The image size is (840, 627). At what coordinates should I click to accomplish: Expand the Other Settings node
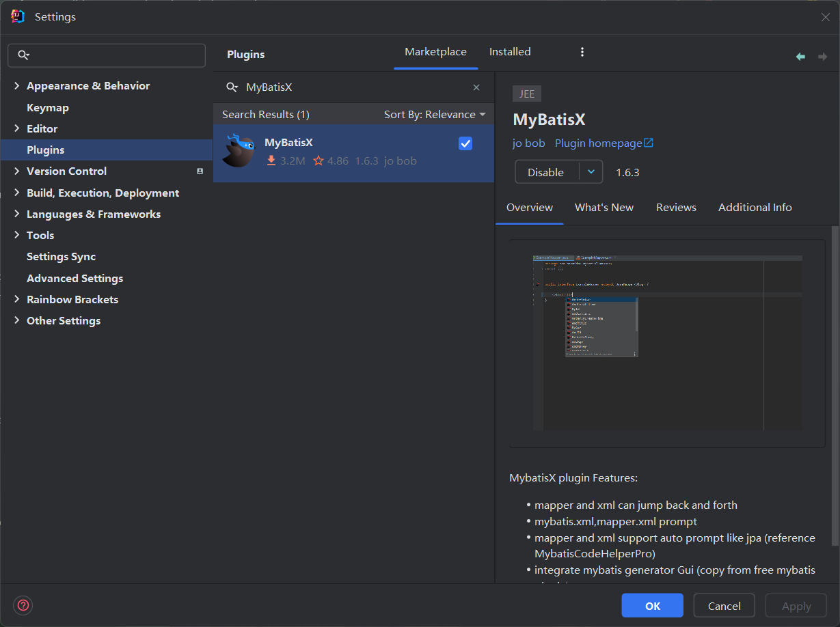coord(17,320)
